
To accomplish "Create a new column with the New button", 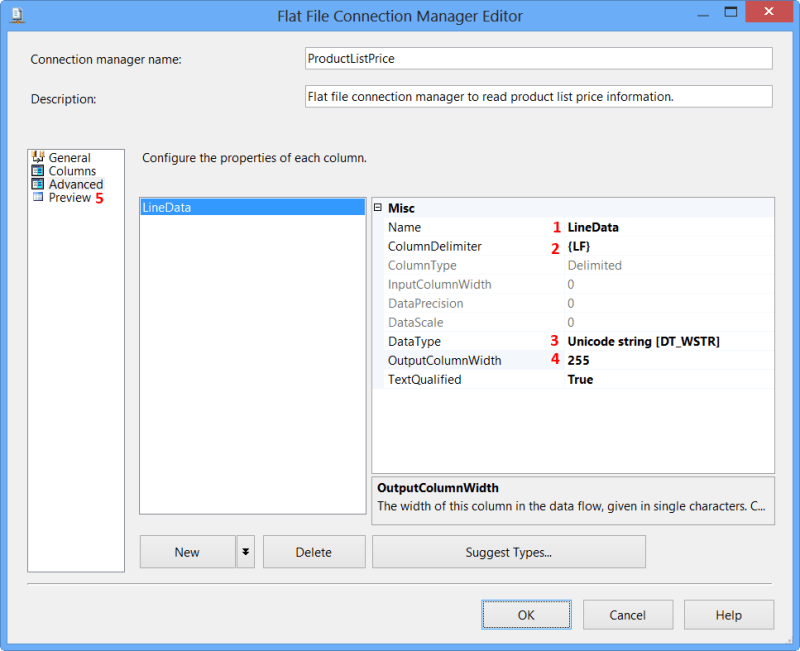I will click(187, 551).
